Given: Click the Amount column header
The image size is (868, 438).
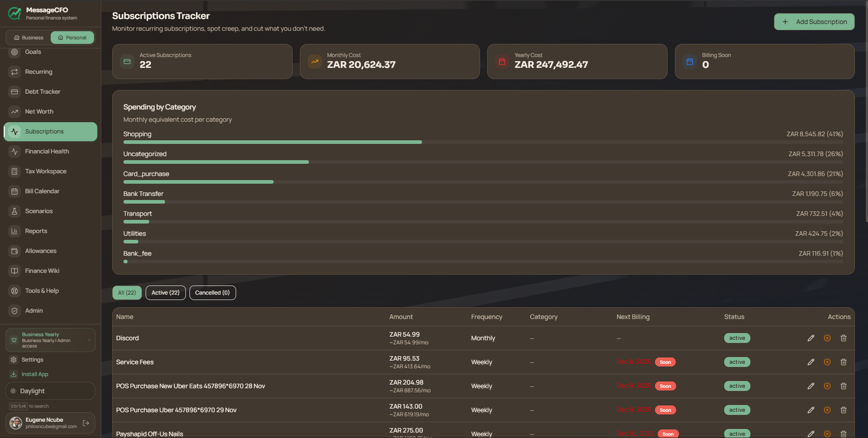Looking at the screenshot, I should click(401, 317).
